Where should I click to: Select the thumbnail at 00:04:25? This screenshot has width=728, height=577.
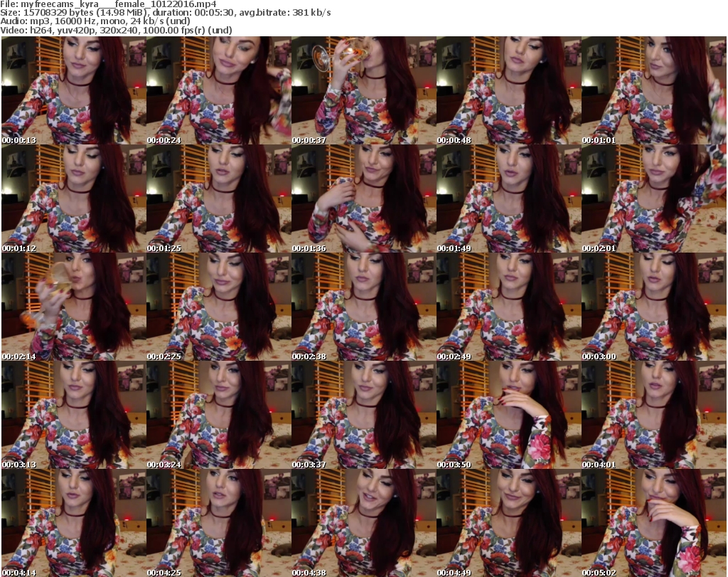coord(219,523)
